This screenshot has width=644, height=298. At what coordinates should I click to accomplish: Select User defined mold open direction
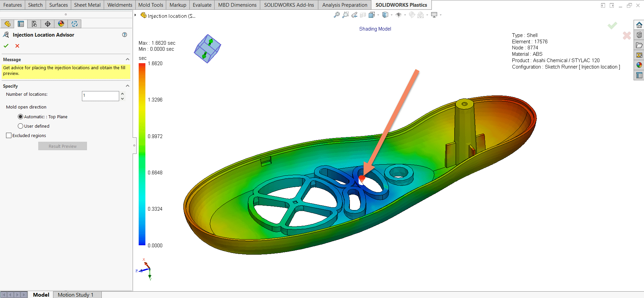20,126
